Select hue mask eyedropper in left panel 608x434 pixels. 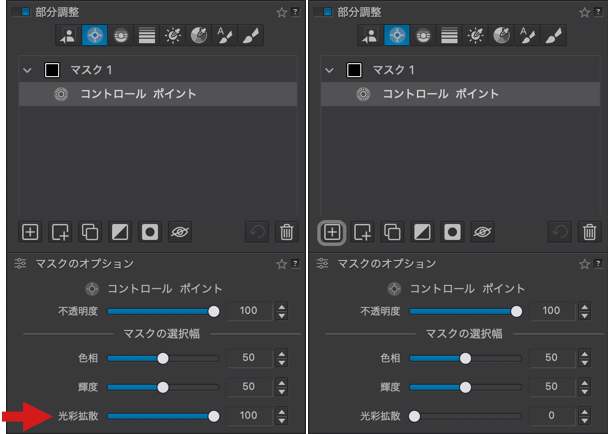pyautogui.click(x=199, y=36)
